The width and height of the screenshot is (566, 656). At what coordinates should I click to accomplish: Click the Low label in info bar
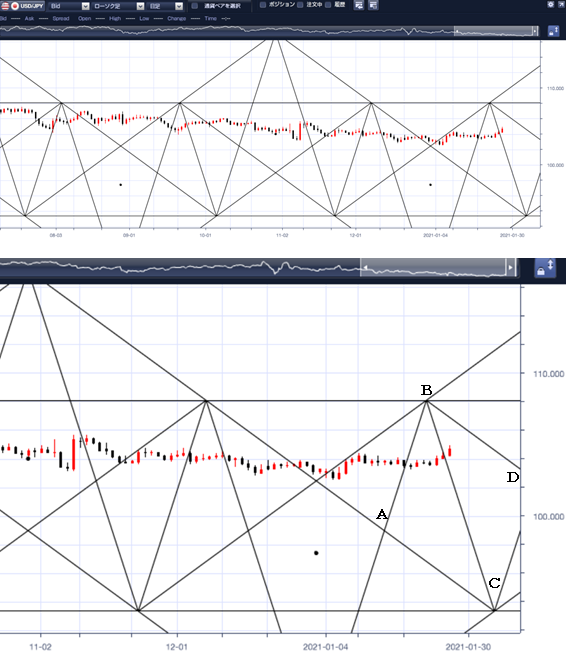pyautogui.click(x=144, y=19)
